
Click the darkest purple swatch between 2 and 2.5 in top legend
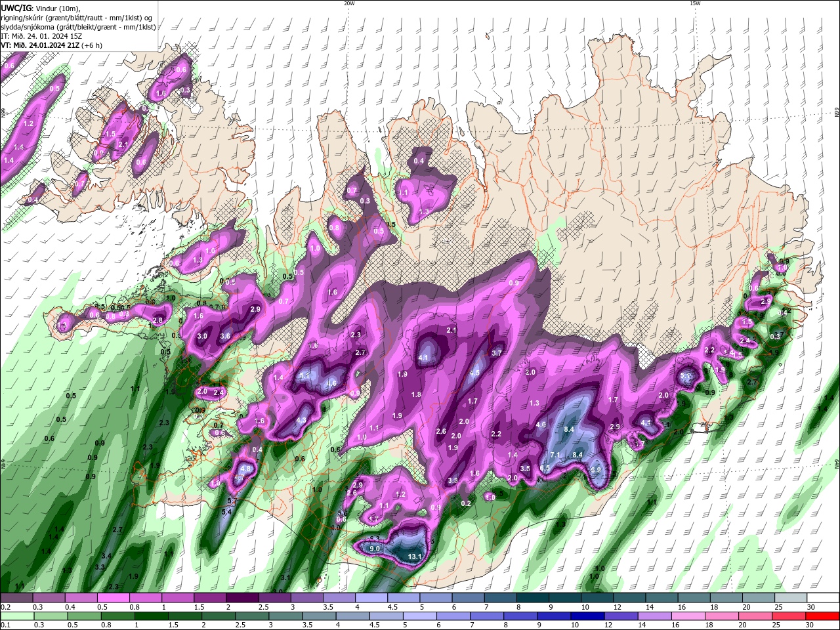tap(242, 597)
